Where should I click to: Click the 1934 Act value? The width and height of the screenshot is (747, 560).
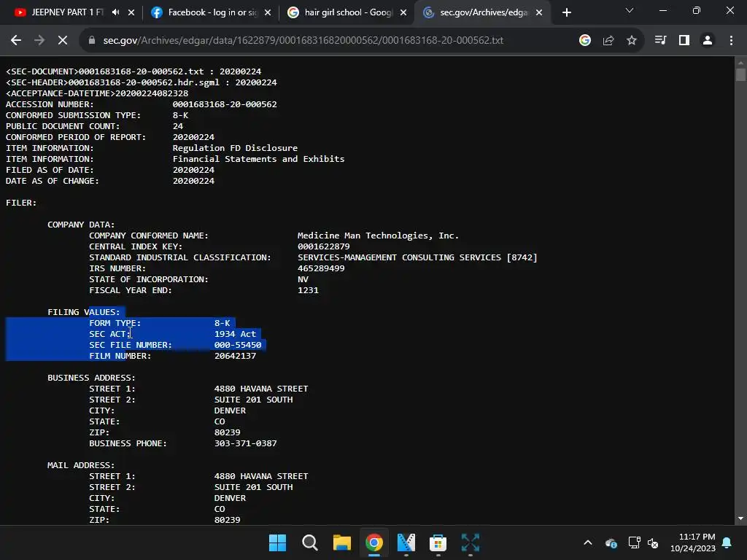(236, 334)
